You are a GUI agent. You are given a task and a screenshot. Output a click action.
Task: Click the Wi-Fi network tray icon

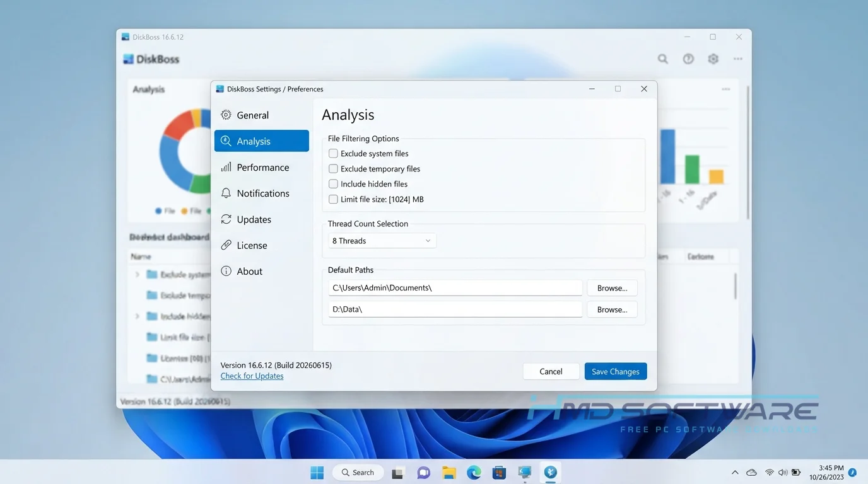769,473
